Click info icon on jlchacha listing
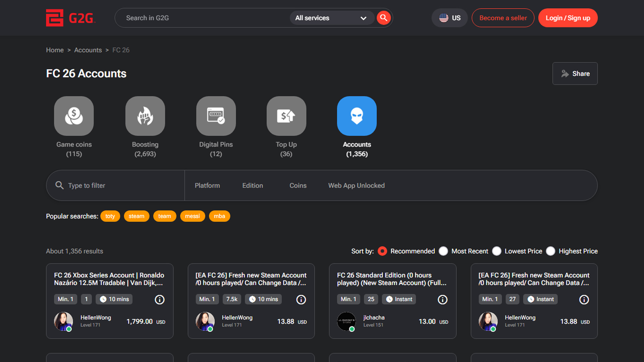Screen dimensions: 644x362 (x=442, y=299)
